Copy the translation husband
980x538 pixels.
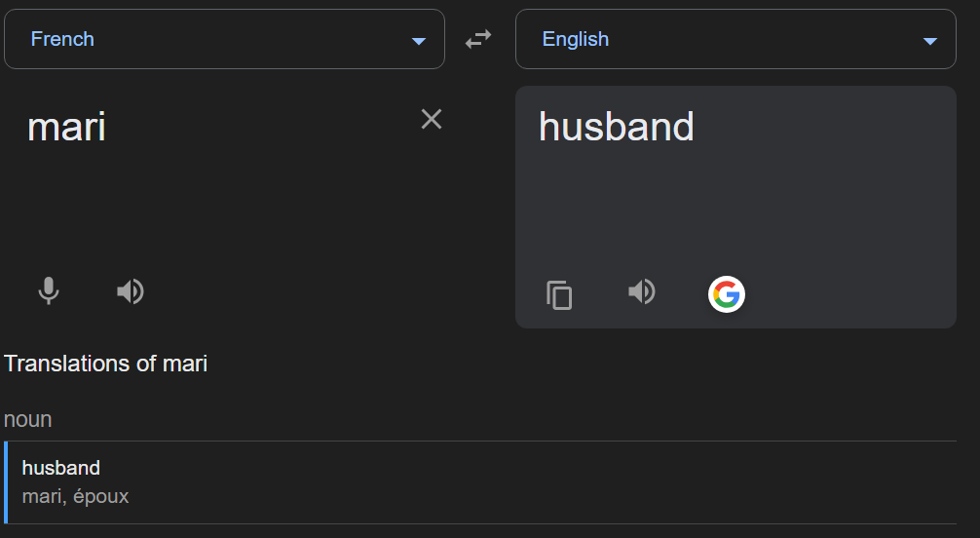pyautogui.click(x=559, y=294)
